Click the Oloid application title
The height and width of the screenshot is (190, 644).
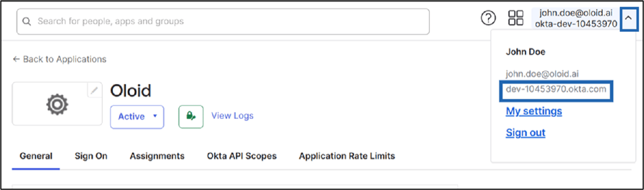[x=131, y=91]
